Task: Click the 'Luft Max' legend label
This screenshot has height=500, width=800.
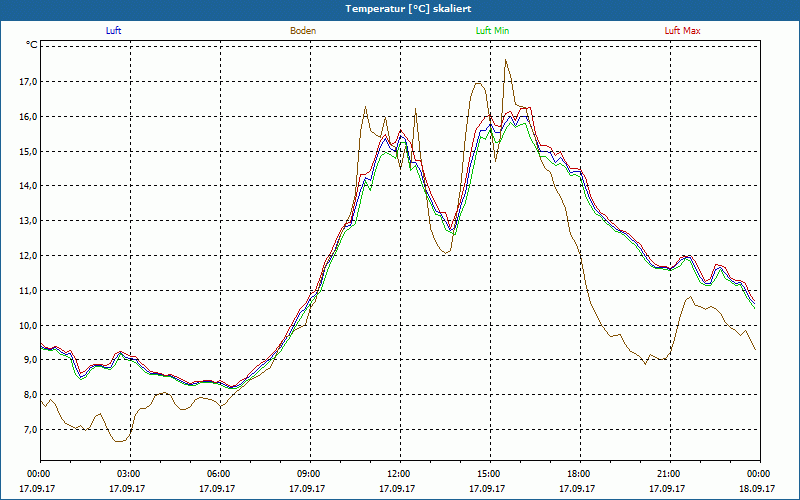Action: (682, 31)
